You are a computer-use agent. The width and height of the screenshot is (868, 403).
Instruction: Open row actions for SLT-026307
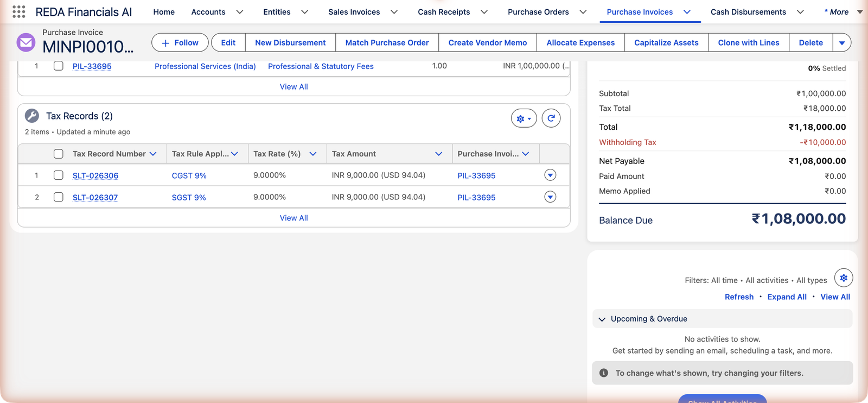(550, 197)
